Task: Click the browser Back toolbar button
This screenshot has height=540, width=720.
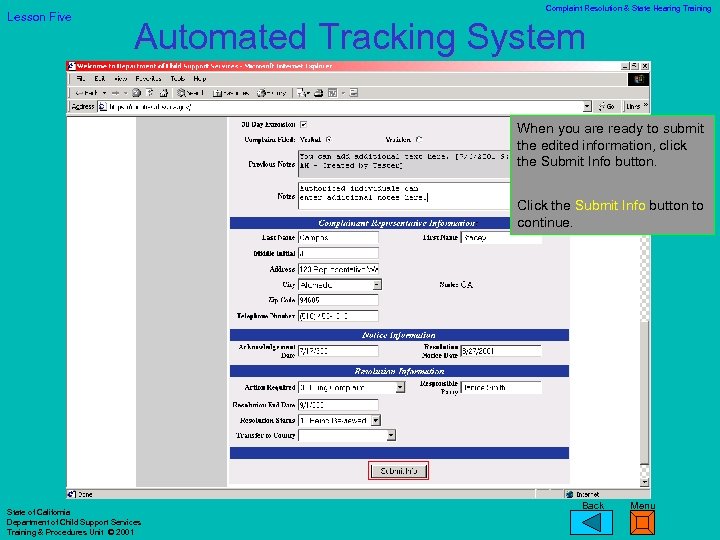Action: pos(86,93)
